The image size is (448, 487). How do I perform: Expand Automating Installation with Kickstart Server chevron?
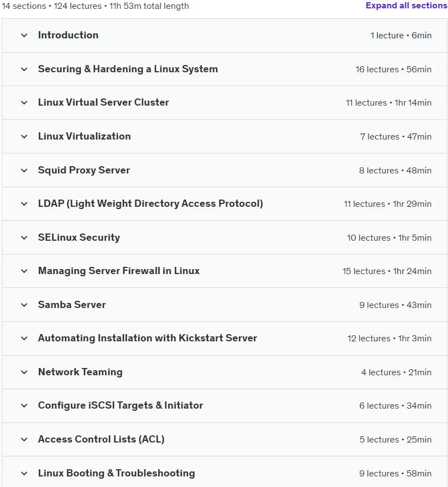pyautogui.click(x=24, y=339)
